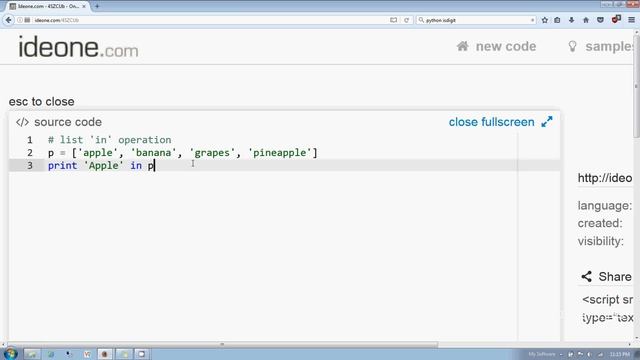Click the red extension icon with badge
The image size is (640, 360).
pyautogui.click(x=616, y=19)
